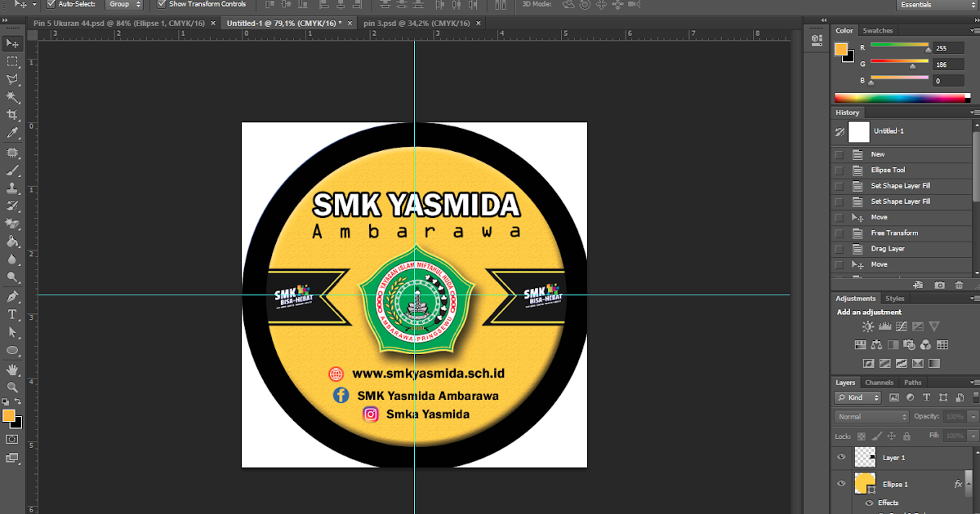Hide Layer 1 with its eye icon

pos(841,458)
